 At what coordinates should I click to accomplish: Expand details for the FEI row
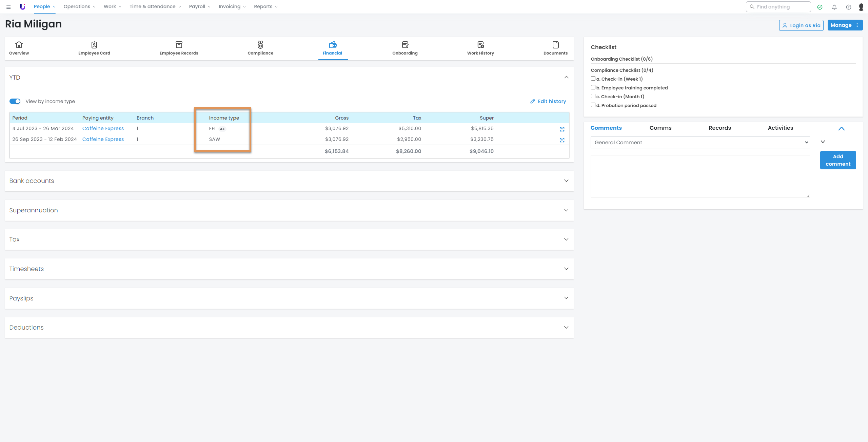tap(562, 129)
